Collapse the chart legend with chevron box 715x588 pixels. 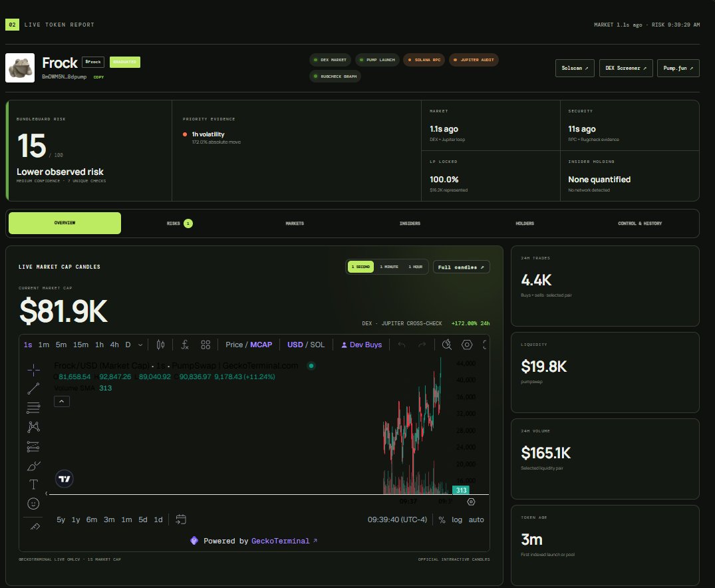click(x=62, y=402)
